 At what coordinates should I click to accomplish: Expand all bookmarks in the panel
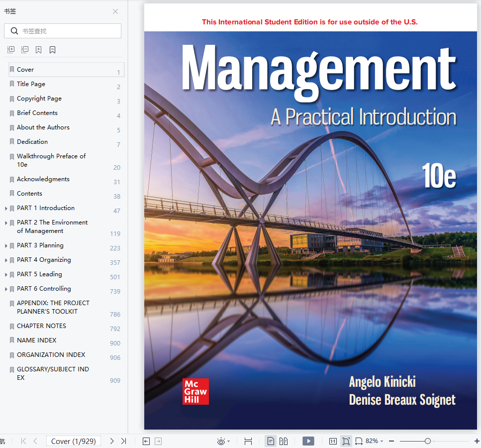[11, 50]
